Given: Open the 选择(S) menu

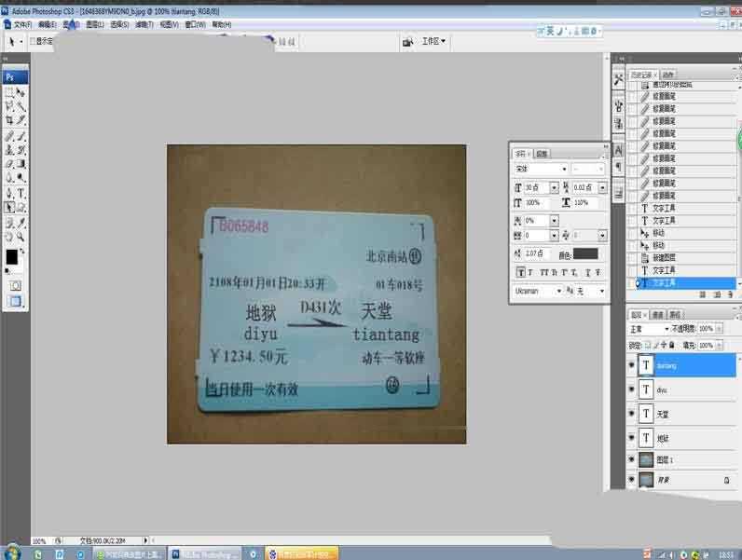Looking at the screenshot, I should pos(119,24).
